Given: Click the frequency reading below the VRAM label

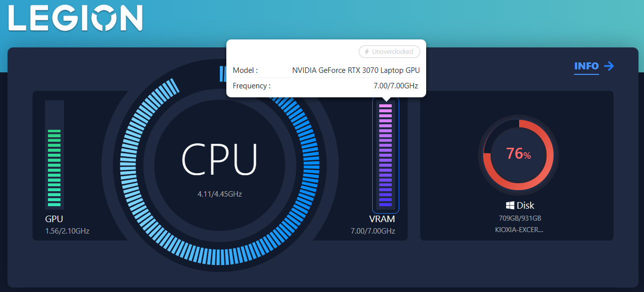Looking at the screenshot, I should [x=373, y=231].
